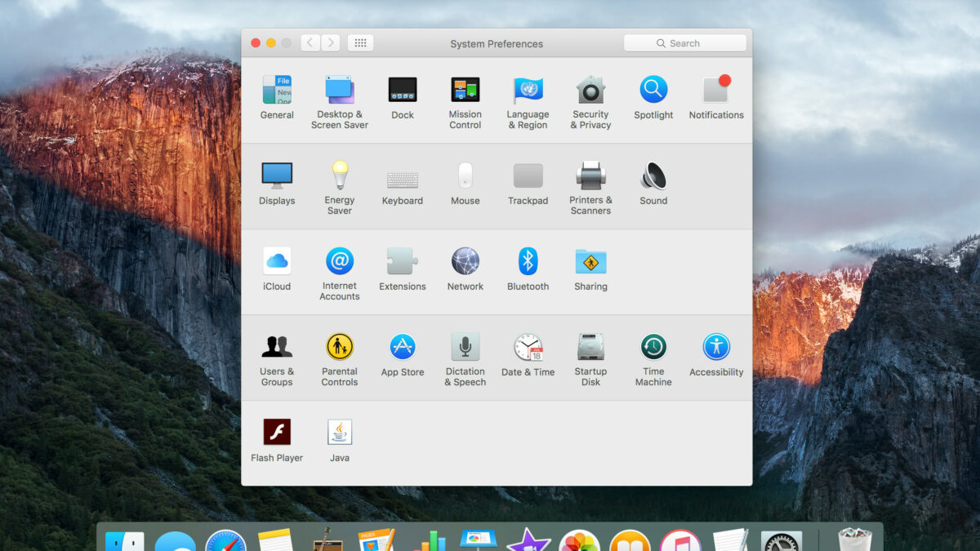Launch Safari from the Dock
The height and width of the screenshot is (551, 980).
[225, 542]
